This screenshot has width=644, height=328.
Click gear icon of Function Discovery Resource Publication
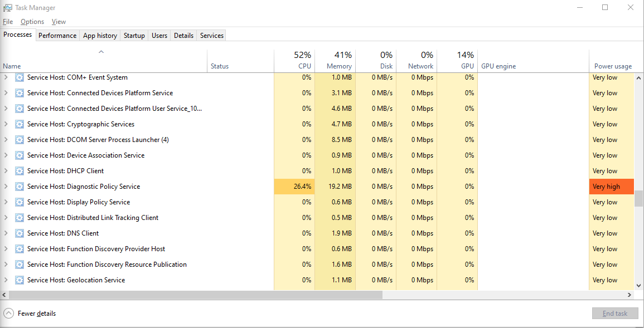click(x=20, y=265)
